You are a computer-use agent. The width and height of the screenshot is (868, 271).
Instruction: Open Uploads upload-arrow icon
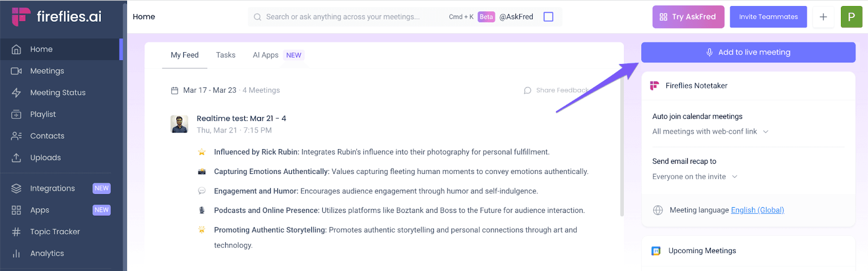[16, 158]
